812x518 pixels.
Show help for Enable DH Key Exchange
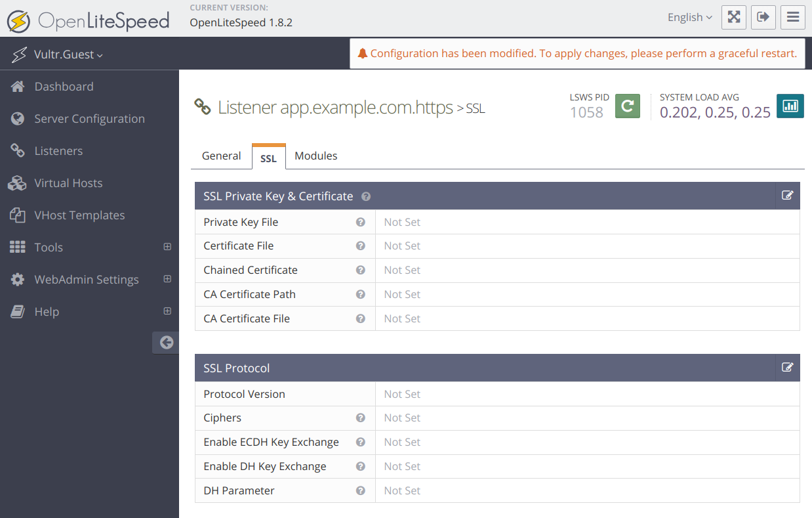360,466
